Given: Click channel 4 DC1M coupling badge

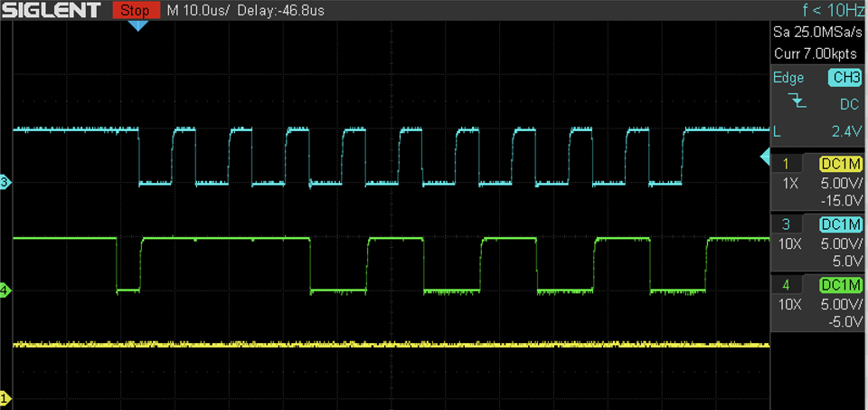Looking at the screenshot, I should pos(840,285).
